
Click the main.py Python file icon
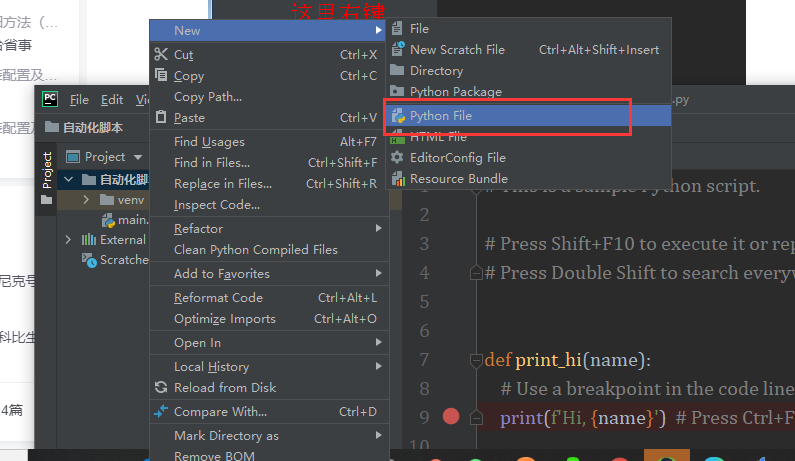point(108,220)
